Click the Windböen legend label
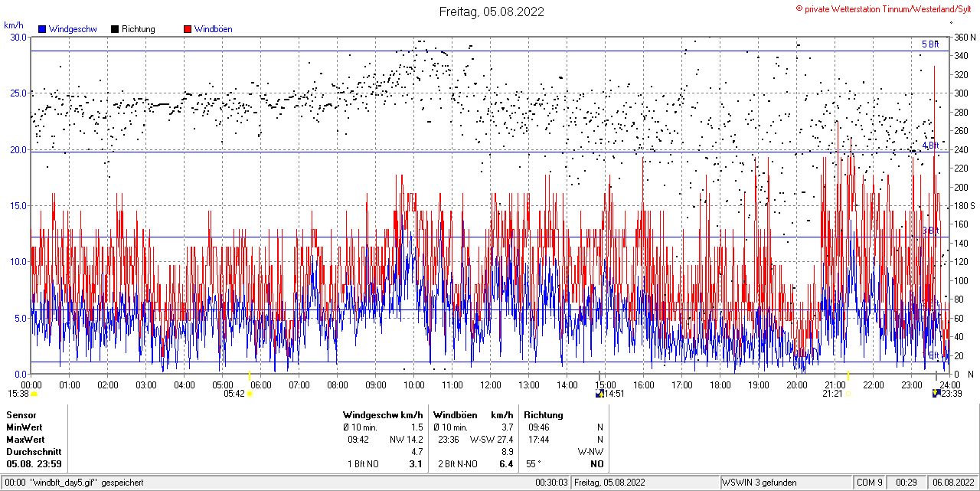This screenshot has width=980, height=491. tap(214, 29)
